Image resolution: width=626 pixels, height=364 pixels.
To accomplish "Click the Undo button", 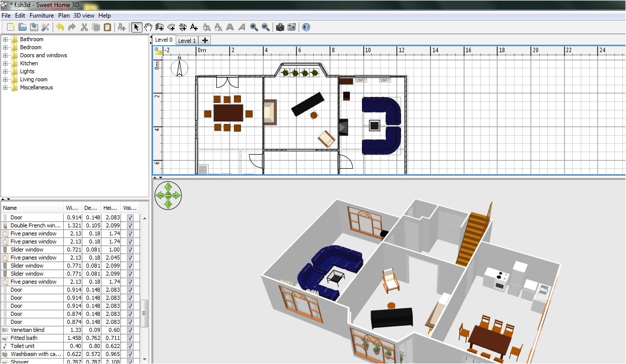I will tap(59, 27).
